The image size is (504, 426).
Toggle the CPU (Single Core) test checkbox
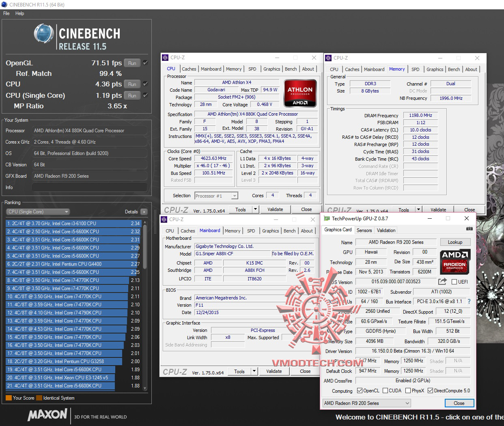[x=145, y=95]
